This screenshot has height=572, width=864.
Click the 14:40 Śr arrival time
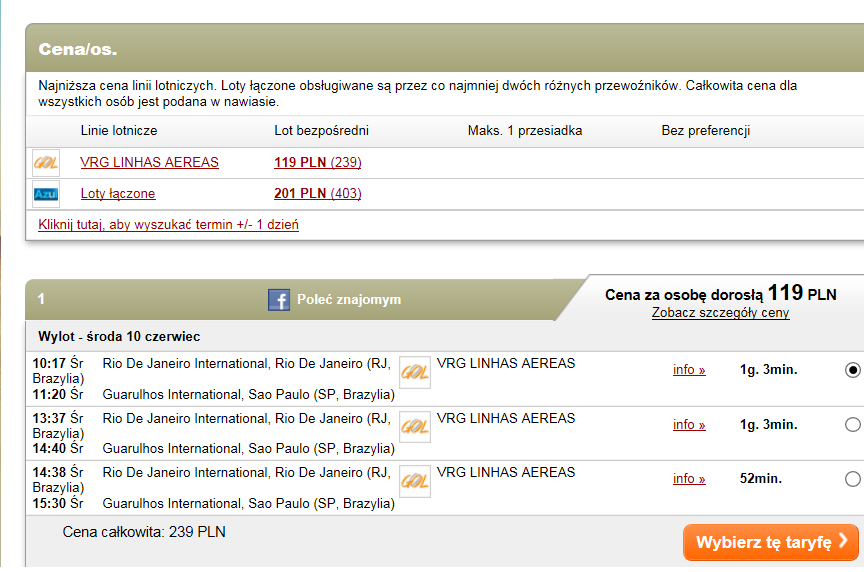coord(58,449)
